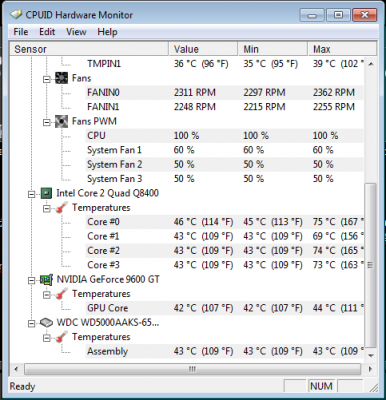Viewport: 386px width, 400px height.
Task: Select the System Fan 1 row
Action: pos(225,150)
